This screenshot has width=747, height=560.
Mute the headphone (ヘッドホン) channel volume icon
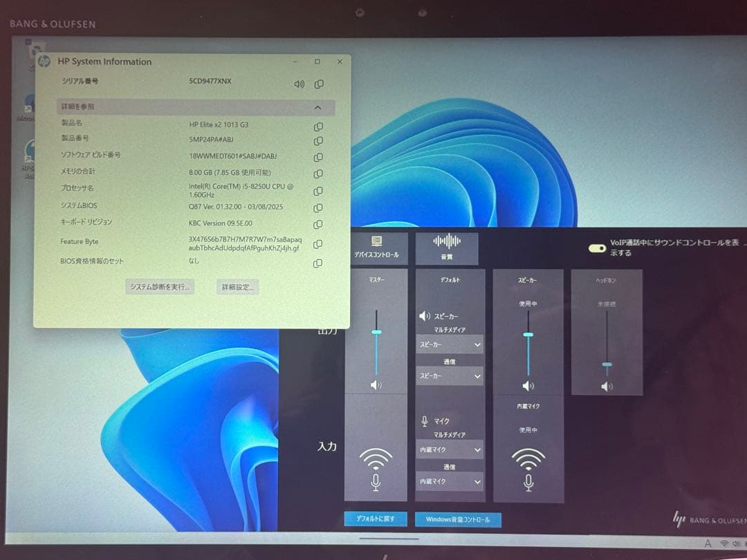point(607,386)
